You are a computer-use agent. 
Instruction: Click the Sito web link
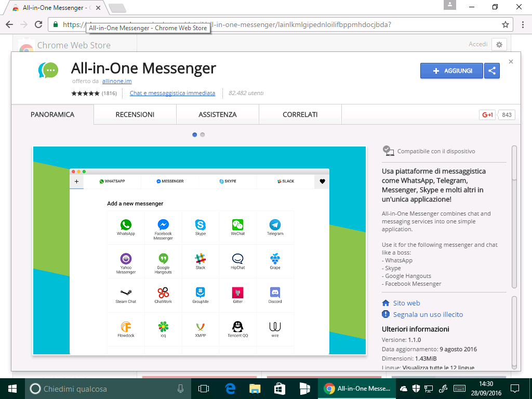406,303
